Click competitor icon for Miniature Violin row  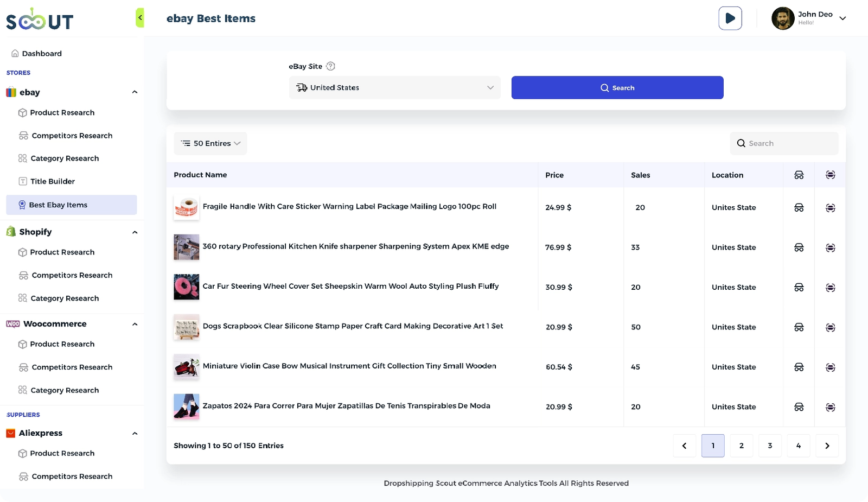tap(799, 367)
